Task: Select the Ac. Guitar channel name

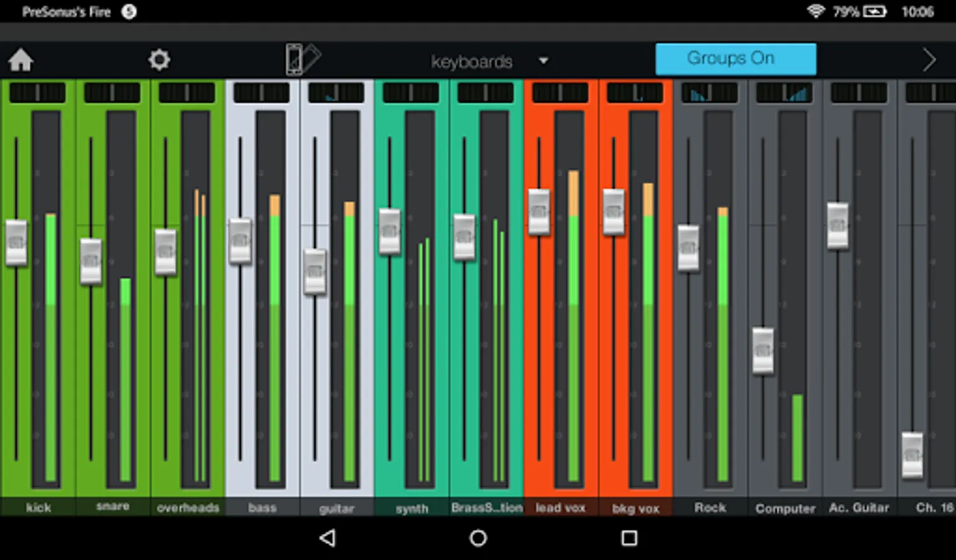Action: 859,508
